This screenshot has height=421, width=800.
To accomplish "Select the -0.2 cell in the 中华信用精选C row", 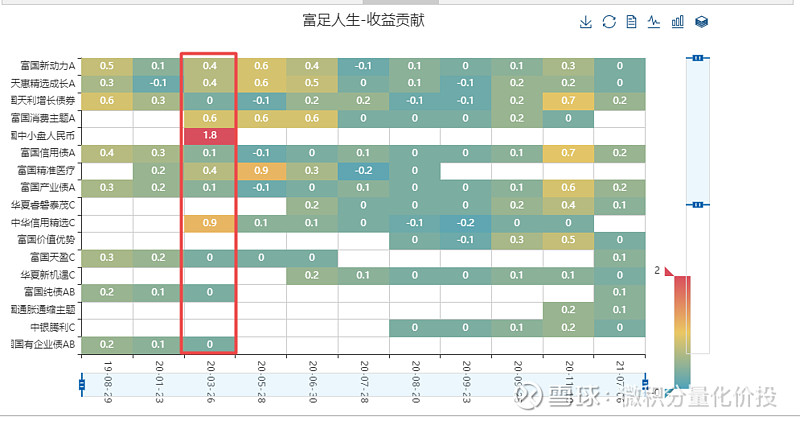I will (466, 223).
